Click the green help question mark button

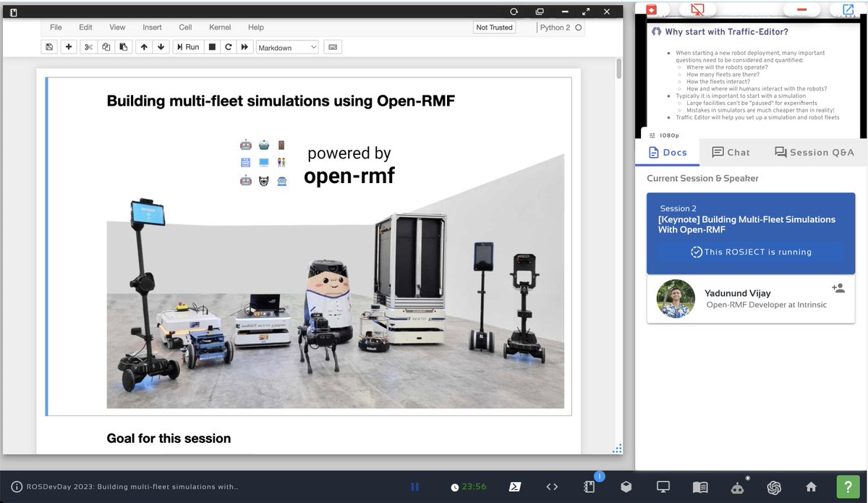[x=848, y=486]
